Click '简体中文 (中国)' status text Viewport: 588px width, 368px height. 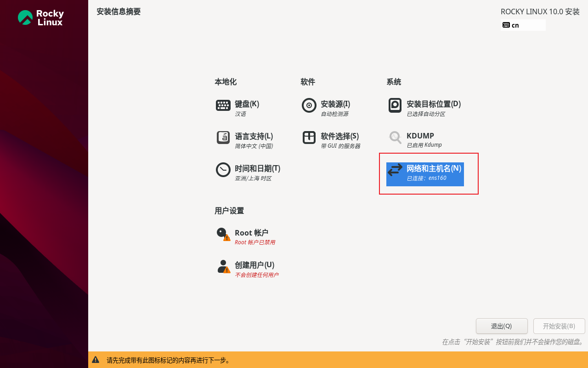pyautogui.click(x=254, y=146)
